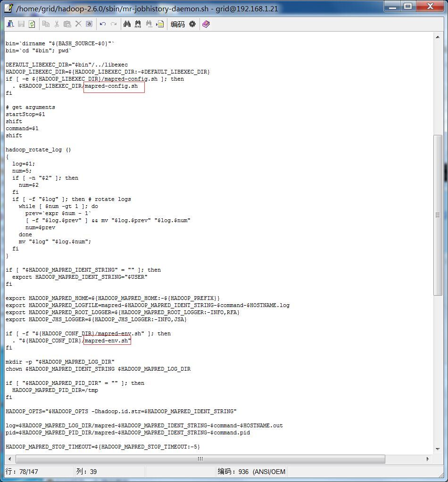Select the Cut (scissors) icon
The height and width of the screenshot is (482, 448).
(x=57, y=24)
